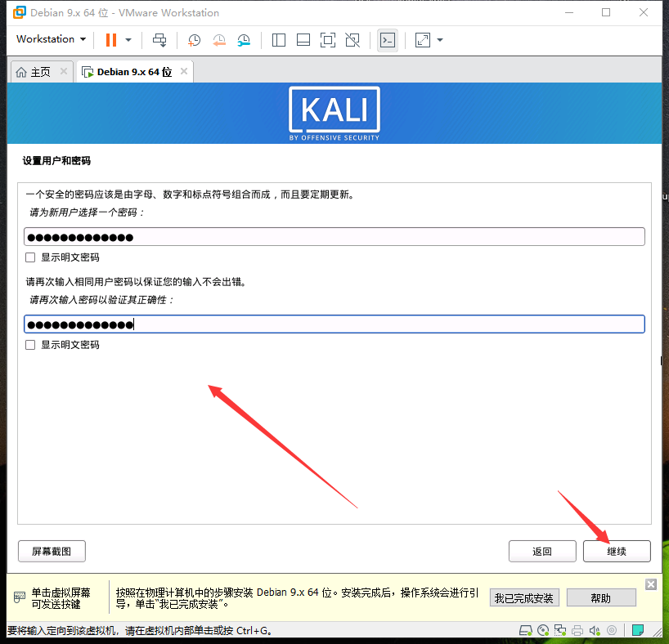The width and height of the screenshot is (669, 644).
Task: Click the hard disk status icon
Action: tap(526, 630)
